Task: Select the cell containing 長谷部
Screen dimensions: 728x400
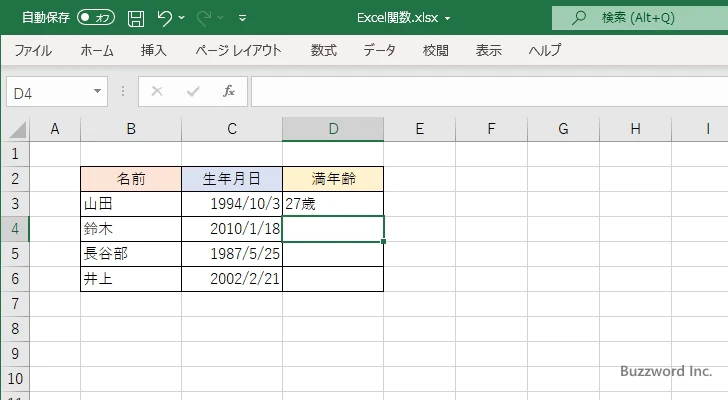Action: [131, 254]
